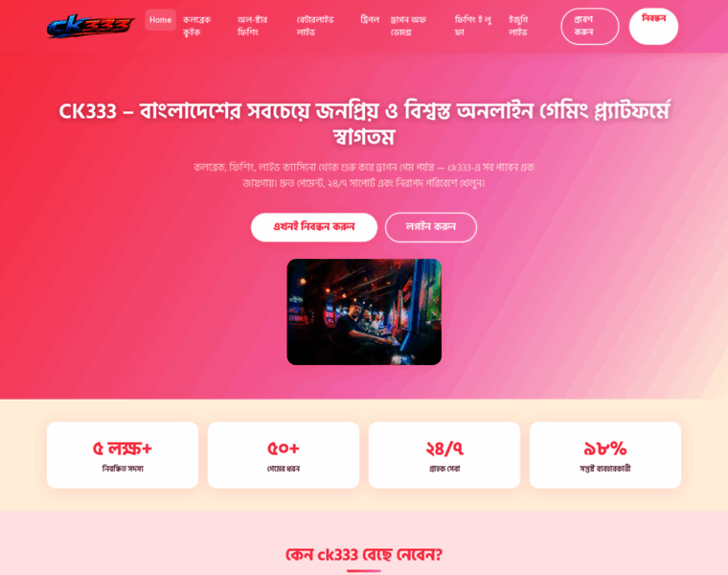The image size is (728, 575).
Task: Click the কেন ck333 বেছে নেবেন heading
Action: [364, 555]
